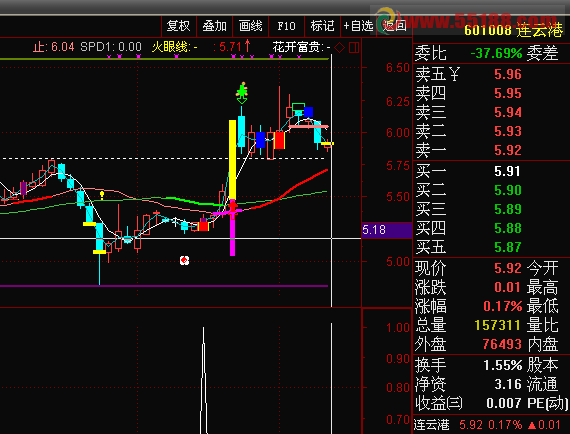Click 总量 value 157311
Viewport: 570px width, 434px height.
(x=498, y=325)
